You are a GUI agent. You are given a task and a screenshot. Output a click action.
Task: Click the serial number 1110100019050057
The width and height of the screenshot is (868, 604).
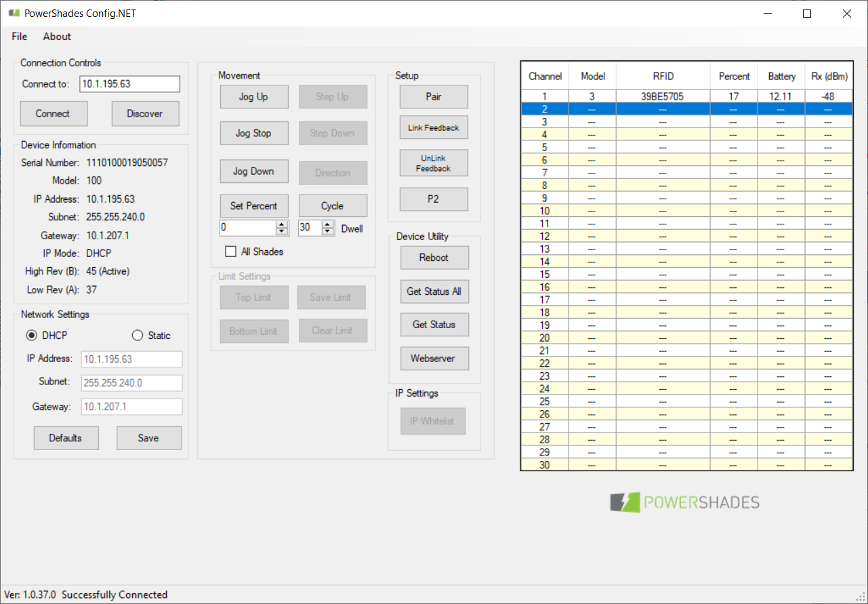coord(127,163)
